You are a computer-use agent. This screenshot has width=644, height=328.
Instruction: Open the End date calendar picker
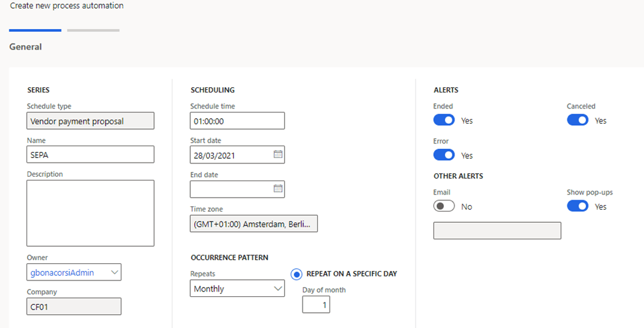click(278, 189)
